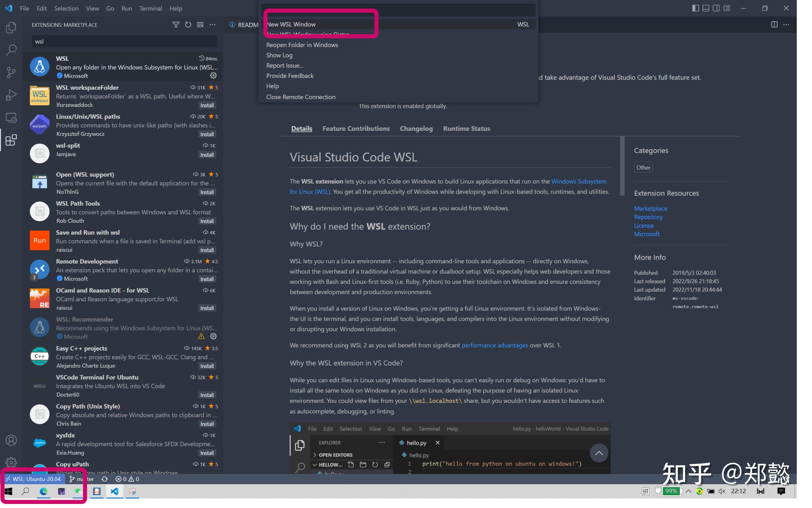Open errors and warnings count
Viewport: 812px width, 508px height.
[127, 479]
